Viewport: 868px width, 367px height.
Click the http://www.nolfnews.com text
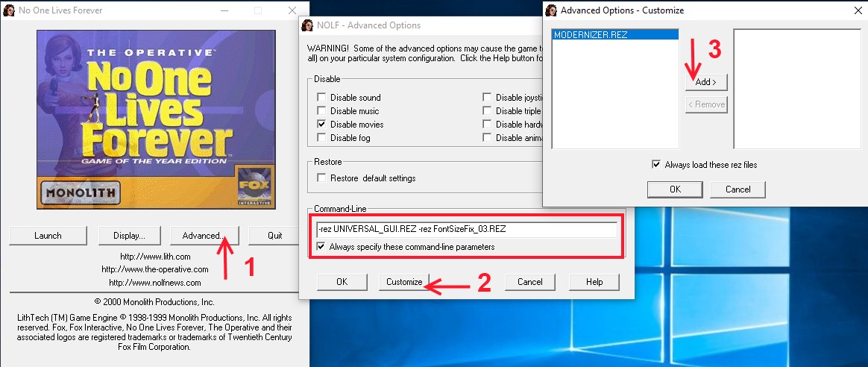click(155, 283)
